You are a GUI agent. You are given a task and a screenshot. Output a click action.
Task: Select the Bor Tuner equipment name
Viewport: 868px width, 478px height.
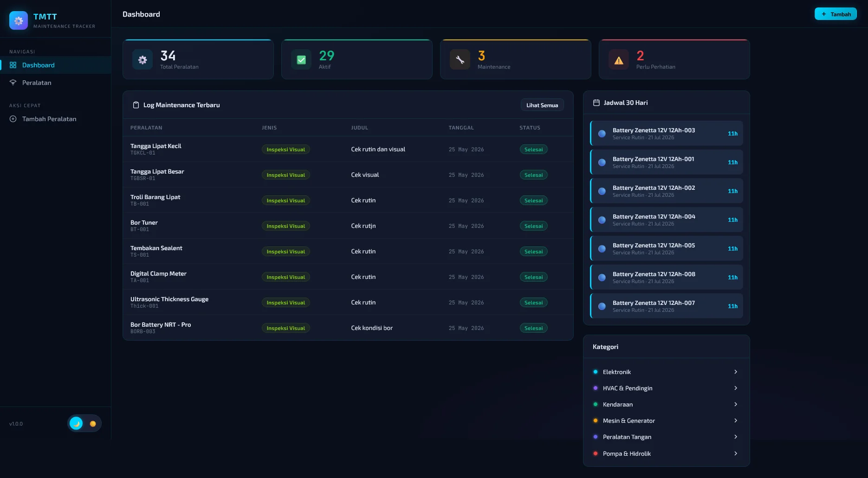point(144,222)
